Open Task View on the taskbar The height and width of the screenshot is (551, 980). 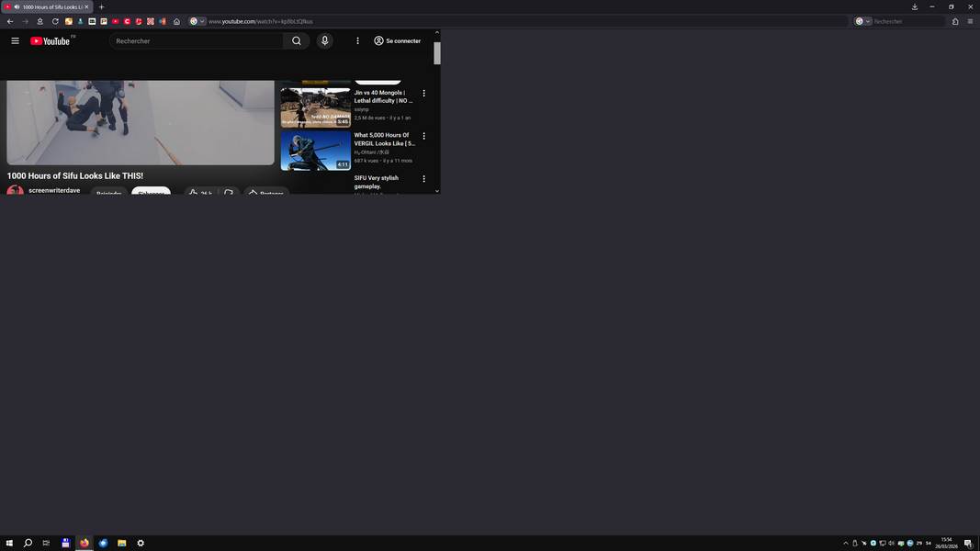[46, 543]
